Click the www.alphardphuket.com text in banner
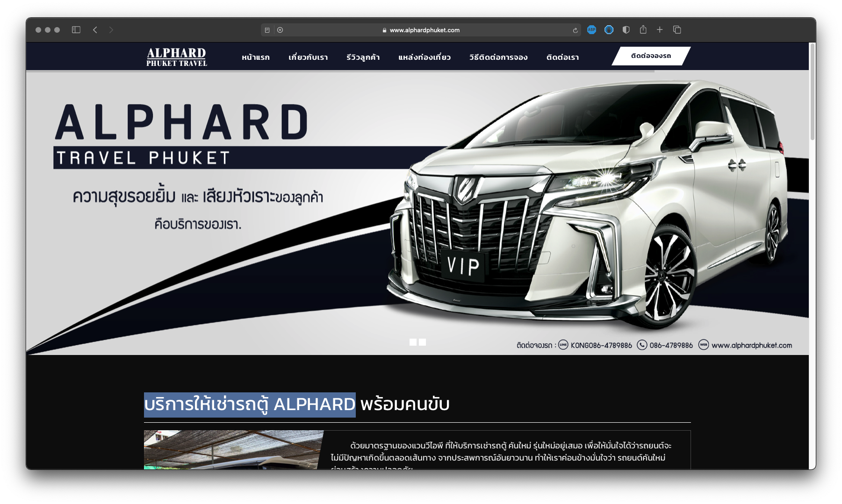Image resolution: width=842 pixels, height=504 pixels. tap(752, 346)
